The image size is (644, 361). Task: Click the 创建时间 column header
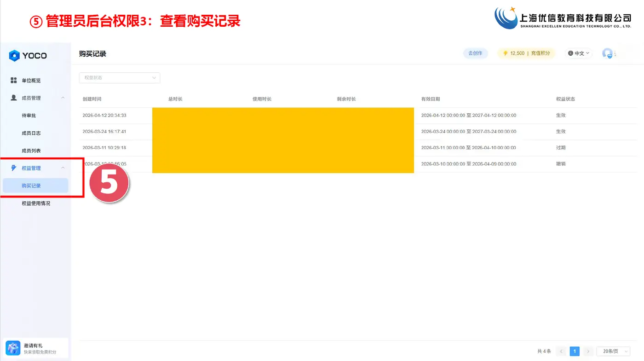tap(92, 99)
